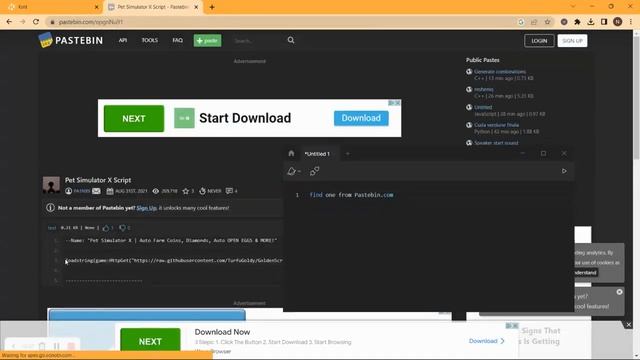Click the green NEXT button in top ad
Image resolution: width=640 pixels, height=360 pixels.
(x=134, y=118)
